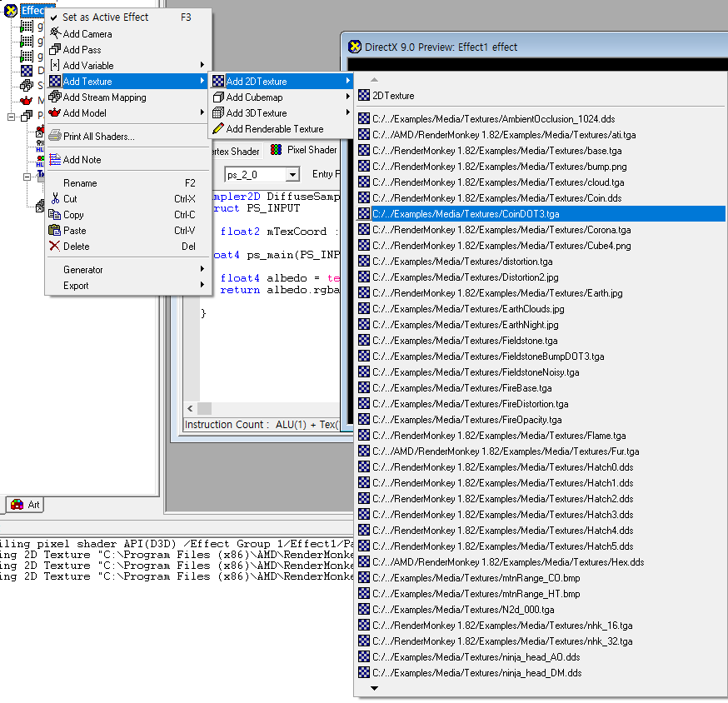The width and height of the screenshot is (728, 703).
Task: Select mtnRange_HT.bmp texture
Action: coord(541,593)
